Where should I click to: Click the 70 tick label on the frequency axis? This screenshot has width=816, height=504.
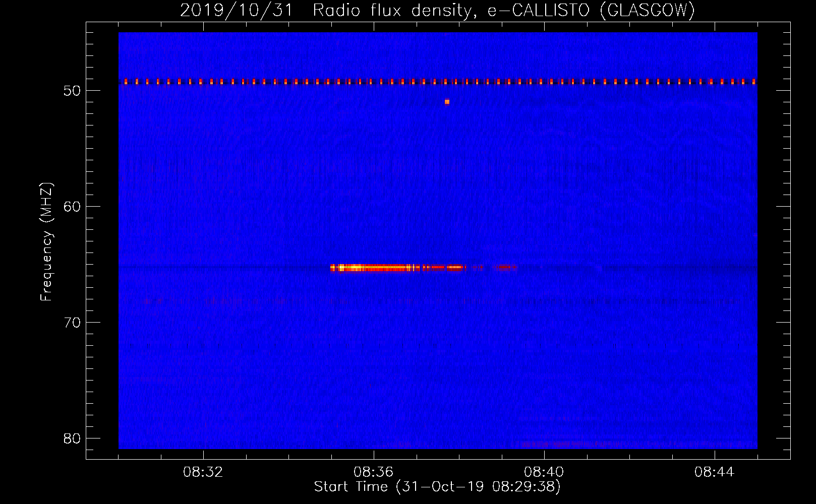[73, 323]
